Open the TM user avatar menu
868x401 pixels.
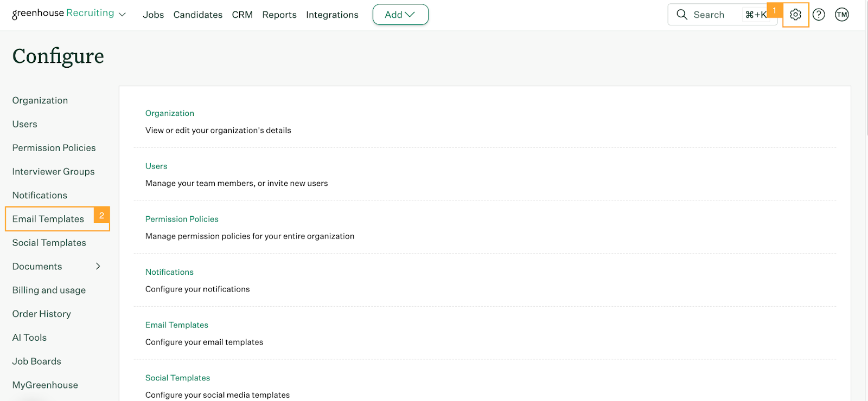[x=842, y=15]
